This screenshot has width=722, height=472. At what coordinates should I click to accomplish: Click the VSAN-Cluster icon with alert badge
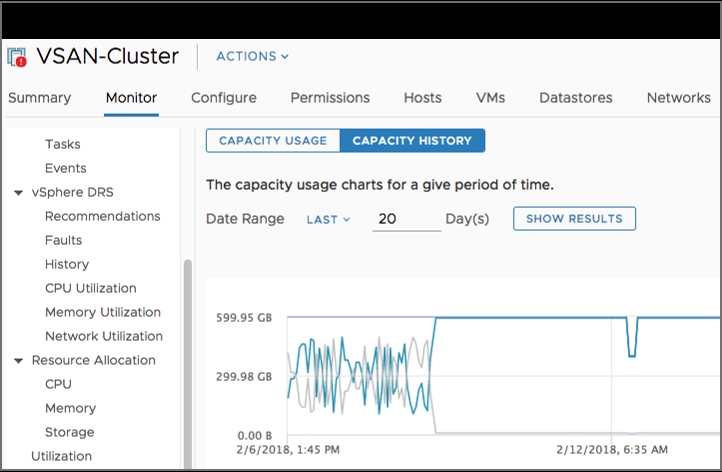tap(17, 57)
